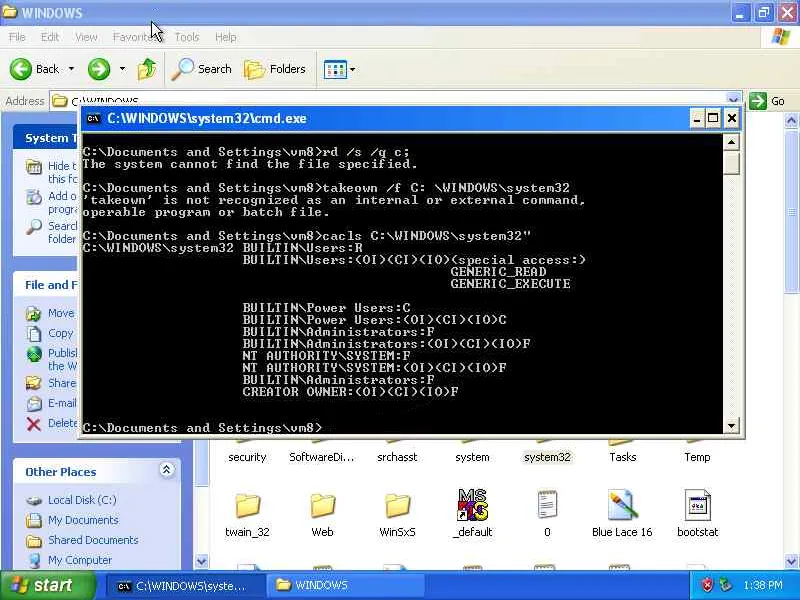The height and width of the screenshot is (600, 800).
Task: Open the View menu
Action: coord(86,37)
